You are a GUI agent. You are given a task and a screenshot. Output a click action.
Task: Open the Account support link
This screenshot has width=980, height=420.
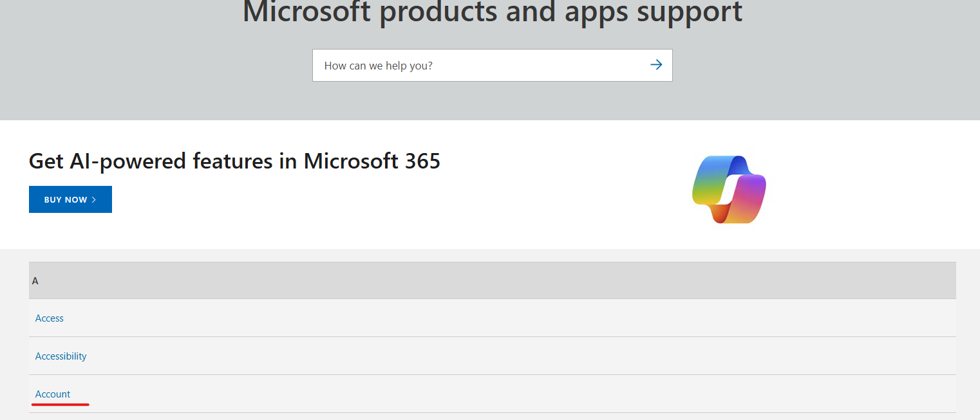pyautogui.click(x=53, y=394)
